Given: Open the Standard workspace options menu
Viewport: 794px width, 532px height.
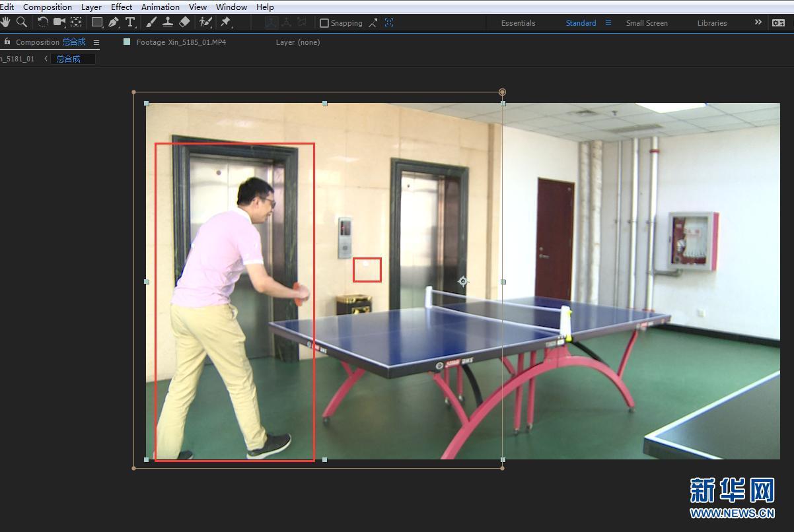Looking at the screenshot, I should click(x=608, y=22).
